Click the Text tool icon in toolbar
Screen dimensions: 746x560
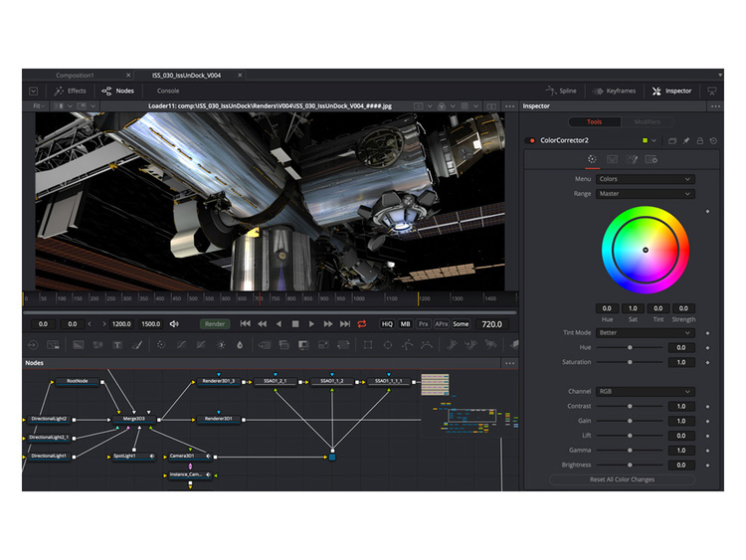116,344
